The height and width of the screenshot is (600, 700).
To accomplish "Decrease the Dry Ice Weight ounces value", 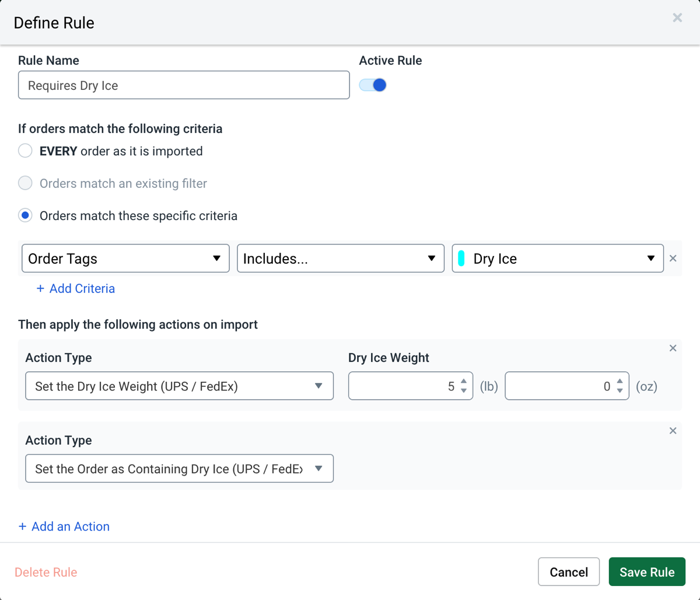I will (x=620, y=390).
